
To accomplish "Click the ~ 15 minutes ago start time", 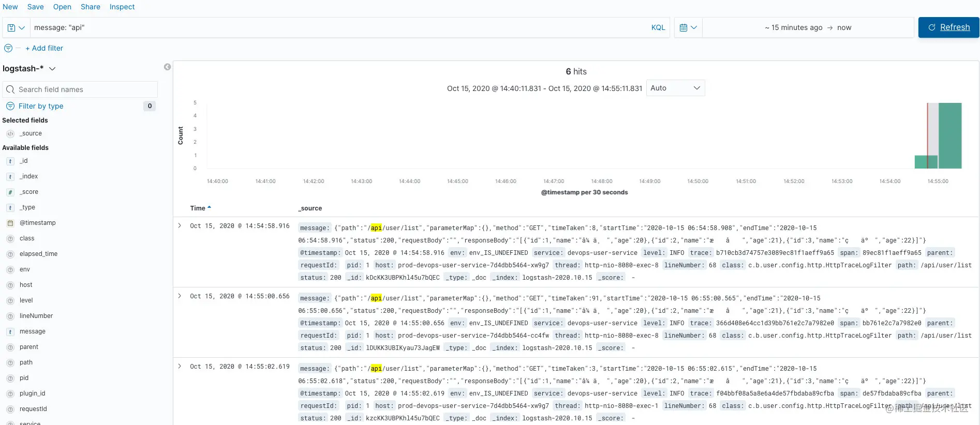I will click(x=793, y=28).
